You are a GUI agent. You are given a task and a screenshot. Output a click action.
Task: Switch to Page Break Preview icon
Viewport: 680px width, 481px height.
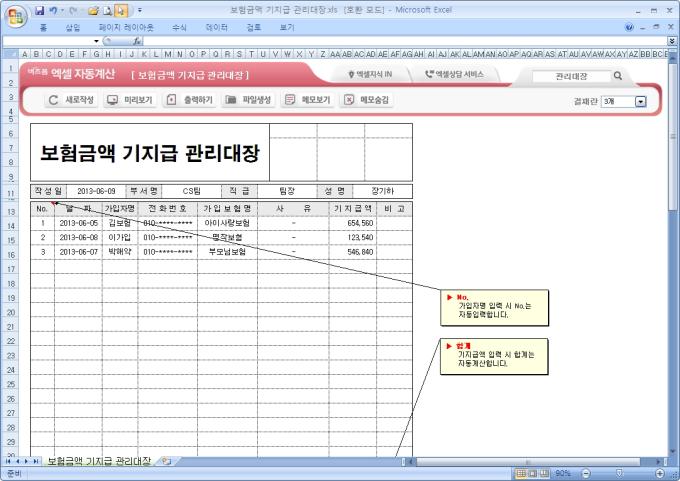[544, 473]
